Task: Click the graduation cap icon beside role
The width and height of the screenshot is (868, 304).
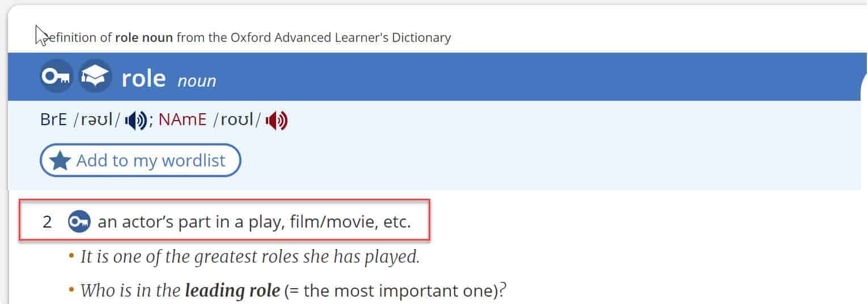Action: coord(95,77)
